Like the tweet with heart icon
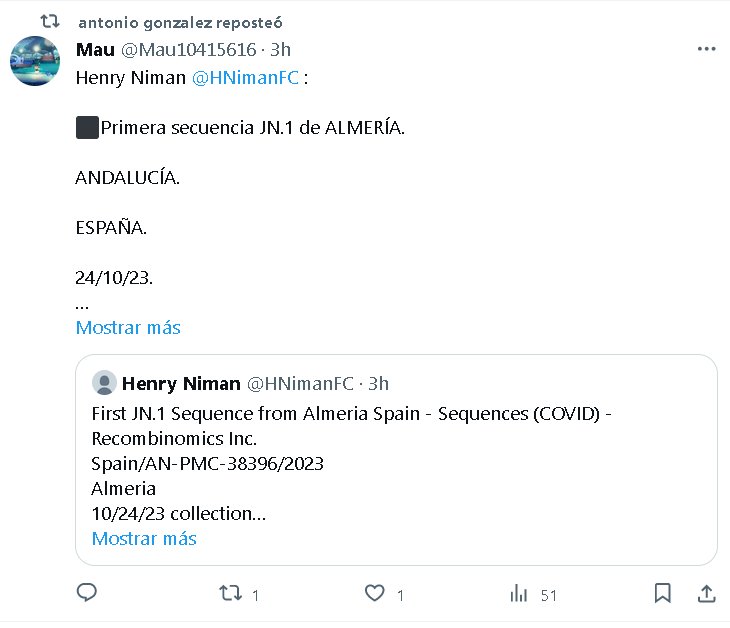 374,594
